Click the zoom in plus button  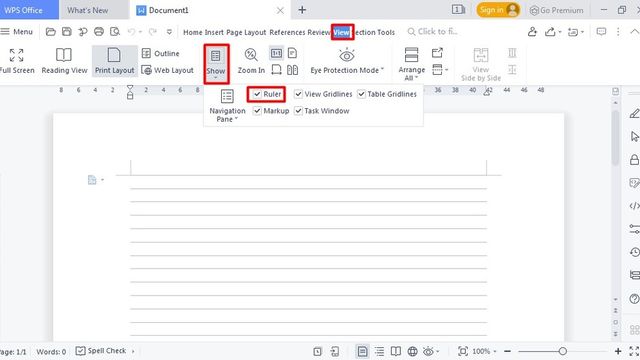pos(618,351)
